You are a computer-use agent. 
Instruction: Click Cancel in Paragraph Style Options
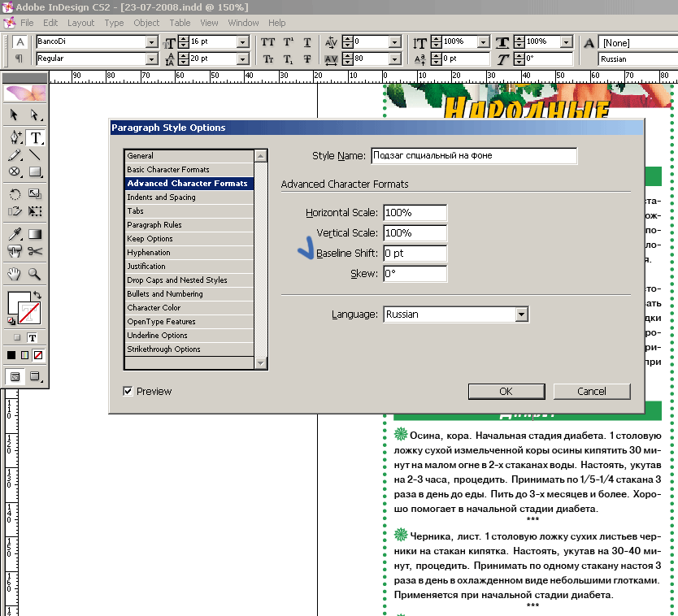592,391
